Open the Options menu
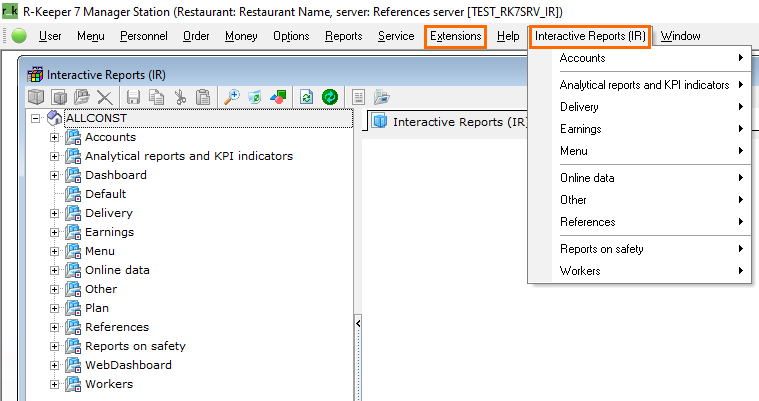Screen dimensions: 759x401 [291, 36]
